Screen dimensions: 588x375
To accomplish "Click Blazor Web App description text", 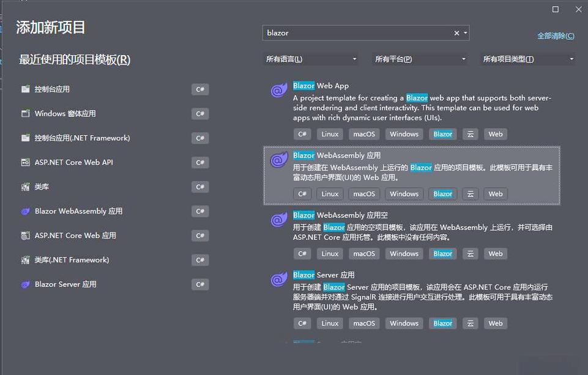I will pos(422,108).
